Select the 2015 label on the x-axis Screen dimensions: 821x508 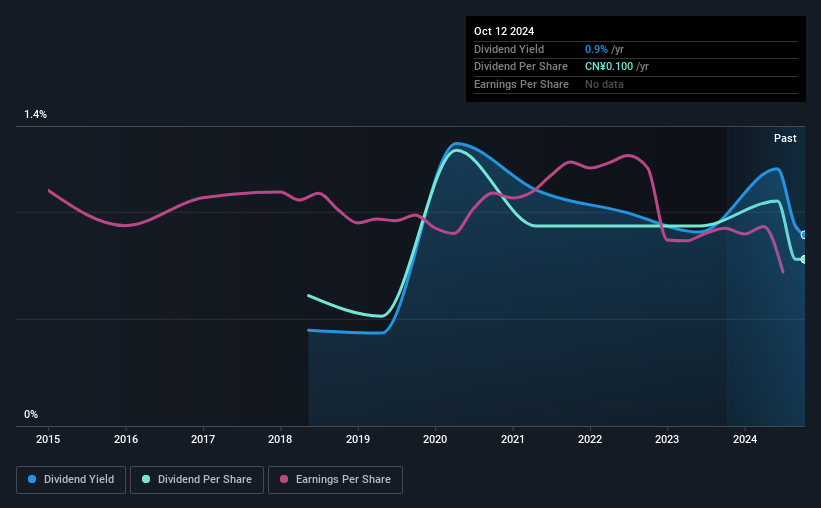click(48, 439)
